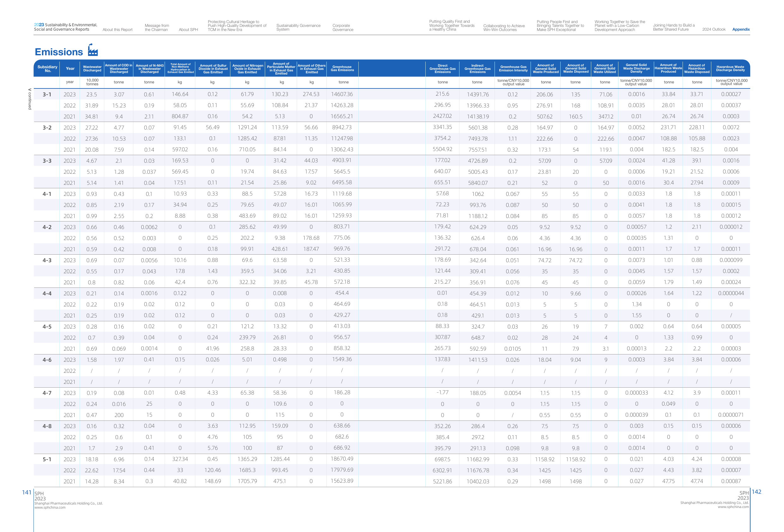This screenshot has width=784, height=532.
Task: Select subsidiary row label 4-1
Action: (x=47, y=194)
